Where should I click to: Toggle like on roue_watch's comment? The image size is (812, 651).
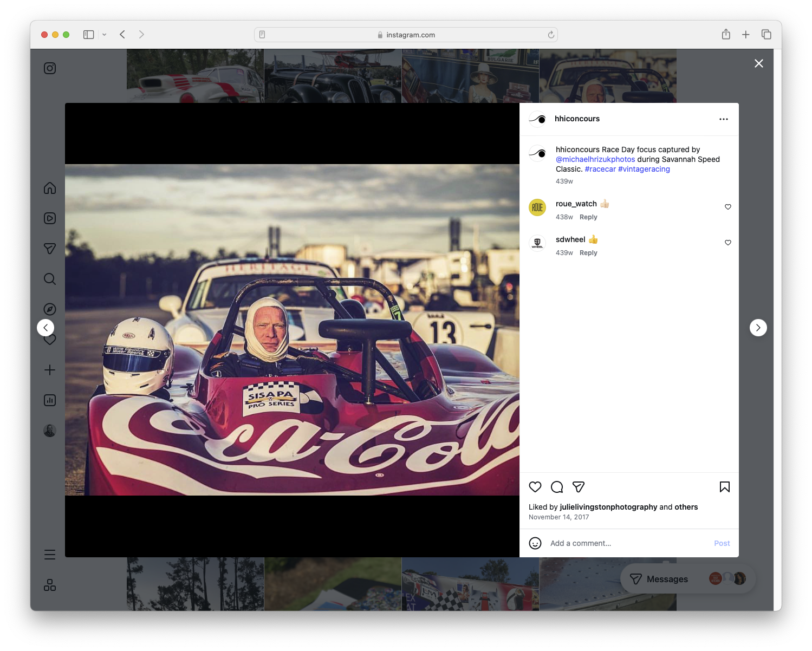point(727,207)
